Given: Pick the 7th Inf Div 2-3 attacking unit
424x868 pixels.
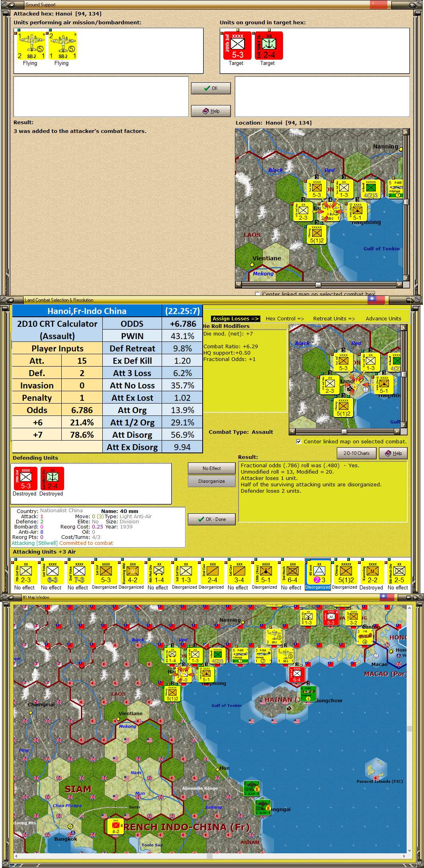Looking at the screenshot, I should [25, 573].
